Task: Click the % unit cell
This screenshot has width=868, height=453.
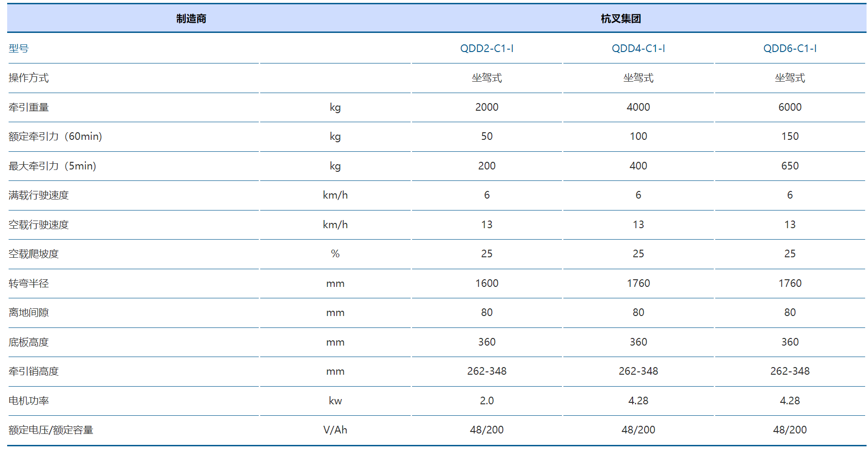Action: [335, 254]
